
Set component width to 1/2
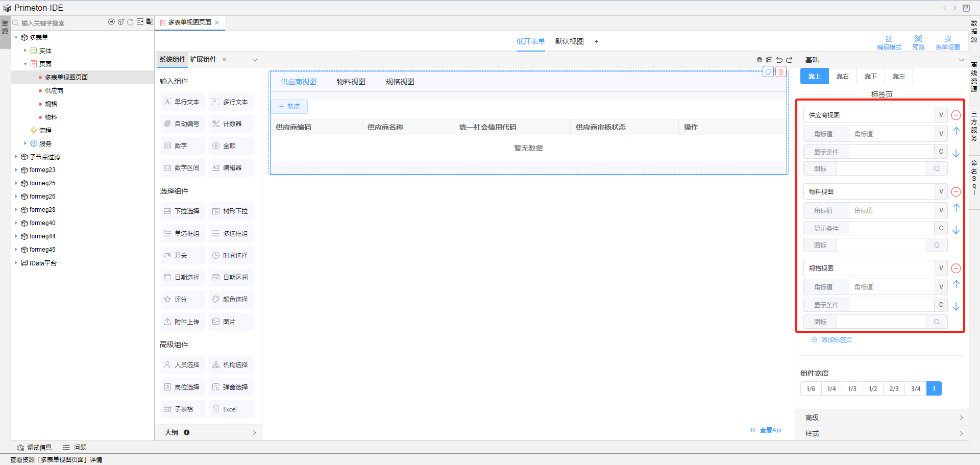click(873, 389)
